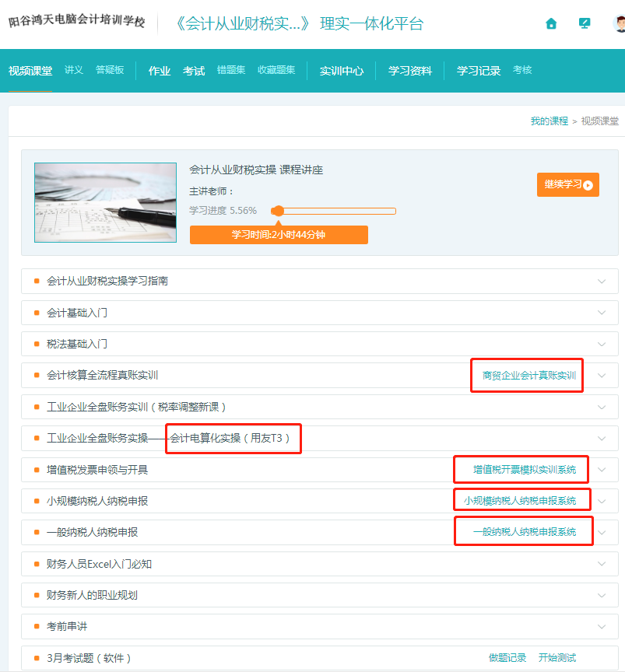625x672 pixels.
Task: Open 小规模纳税人纳税申报系统 link
Action: (519, 501)
